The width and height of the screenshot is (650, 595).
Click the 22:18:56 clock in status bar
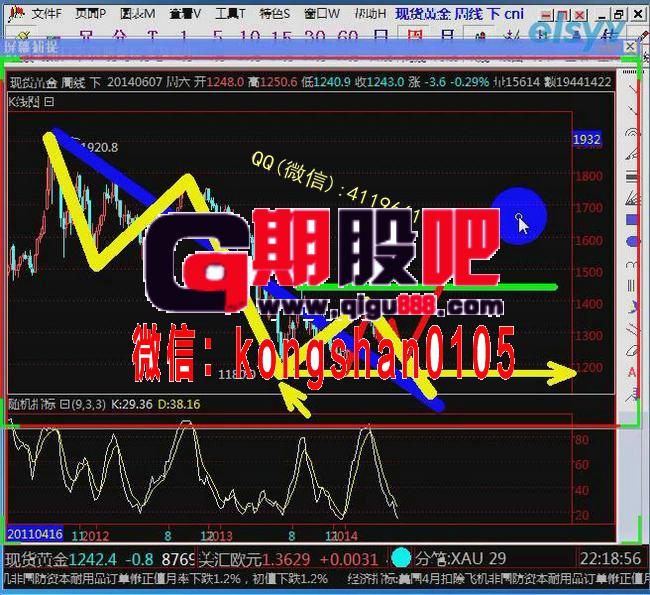coord(610,559)
